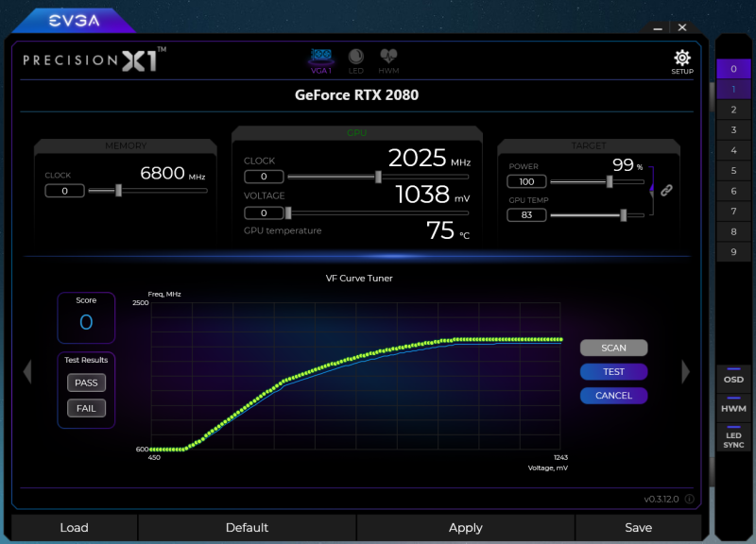Viewport: 756px width, 544px height.
Task: Click the PASS test result indicator
Action: 86,382
